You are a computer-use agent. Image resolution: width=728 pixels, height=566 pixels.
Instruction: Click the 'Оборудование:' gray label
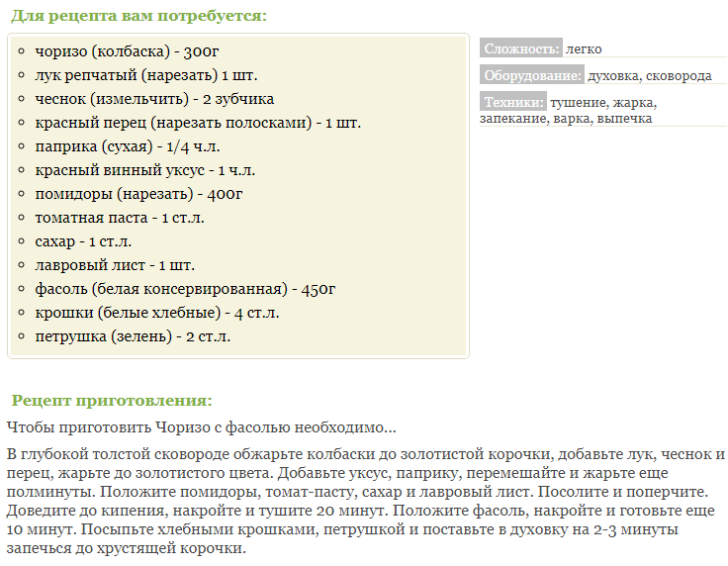point(532,75)
